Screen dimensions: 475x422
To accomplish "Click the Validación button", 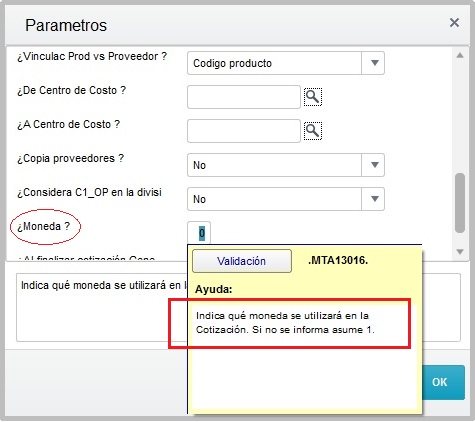I will pos(242,261).
